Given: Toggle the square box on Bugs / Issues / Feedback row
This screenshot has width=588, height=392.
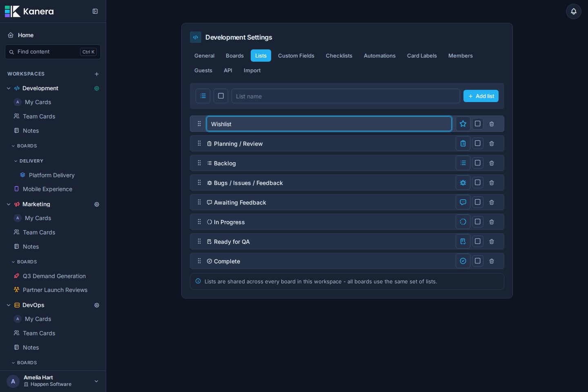Looking at the screenshot, I should [477, 183].
